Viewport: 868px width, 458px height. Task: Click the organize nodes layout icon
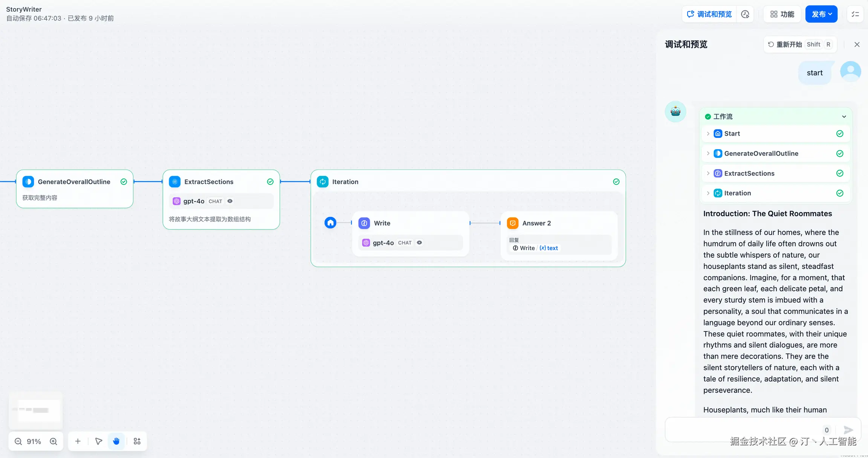click(137, 441)
